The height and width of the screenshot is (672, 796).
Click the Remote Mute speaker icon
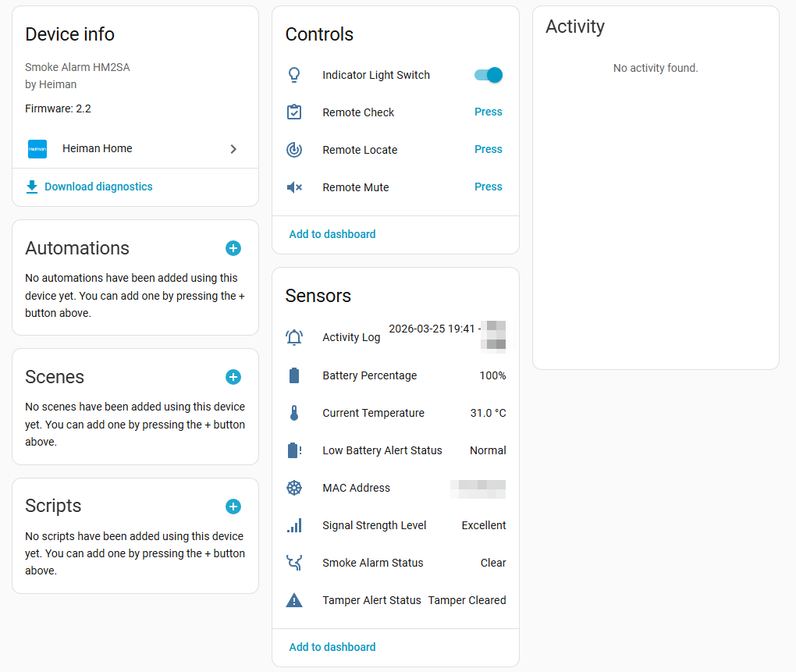(x=294, y=187)
